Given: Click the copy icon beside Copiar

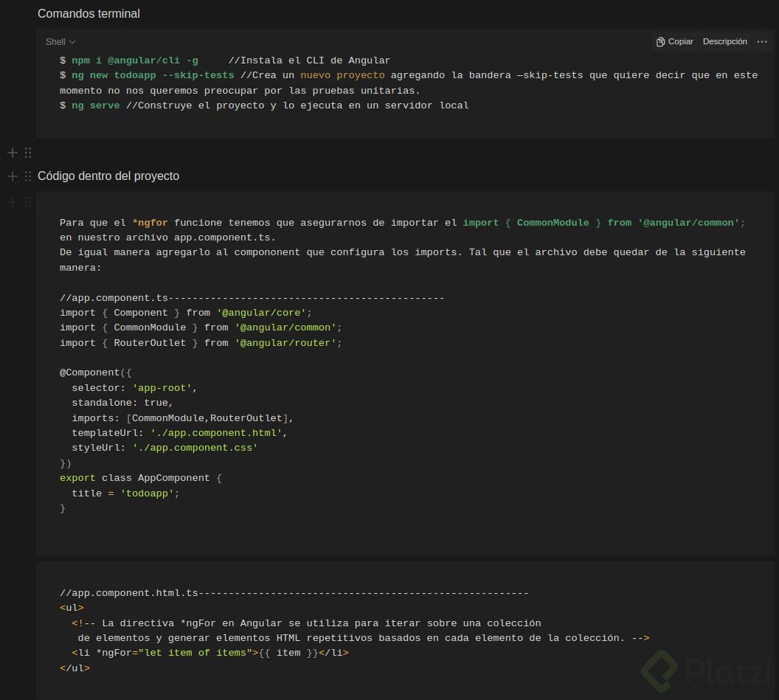Looking at the screenshot, I should coord(660,42).
